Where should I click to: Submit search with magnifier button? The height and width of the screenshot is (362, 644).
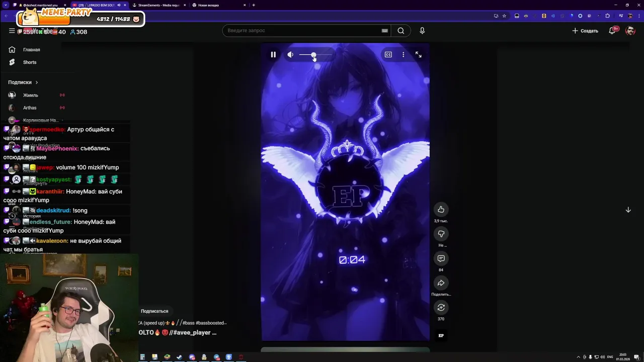point(401,31)
